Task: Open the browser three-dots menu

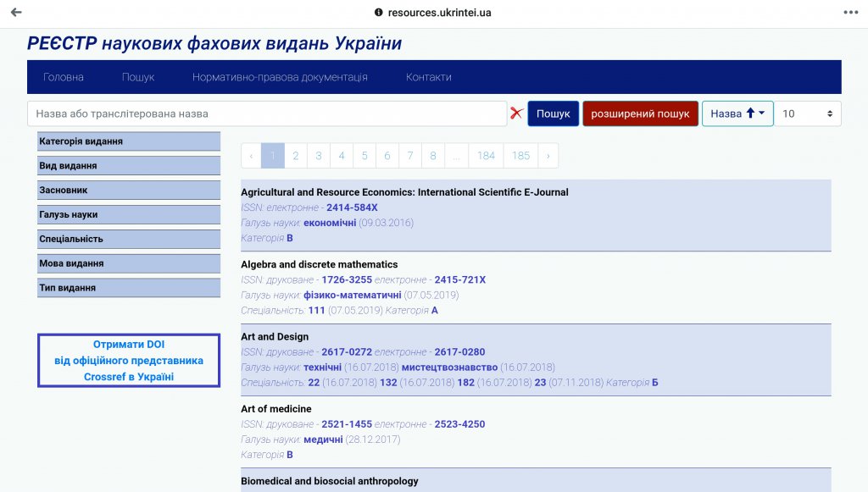Action: coord(850,12)
